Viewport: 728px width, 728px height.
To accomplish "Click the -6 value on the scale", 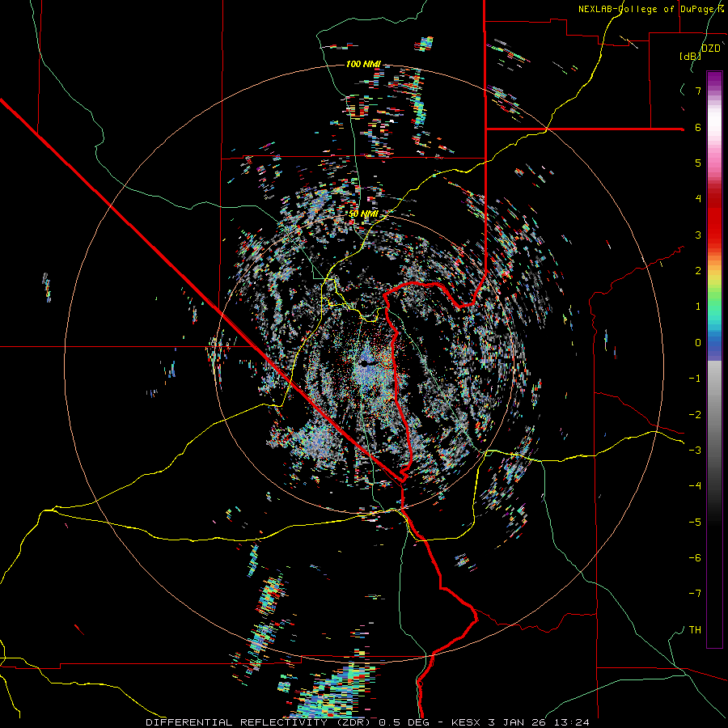I will pos(695,558).
